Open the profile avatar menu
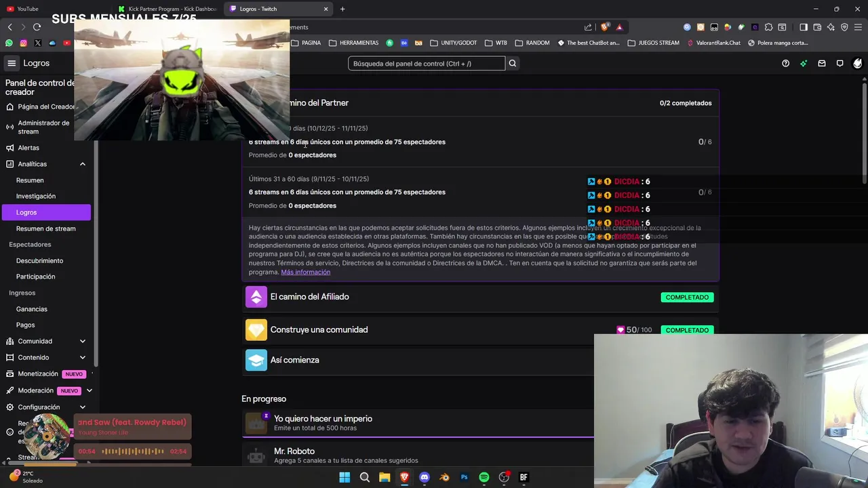 tap(858, 63)
